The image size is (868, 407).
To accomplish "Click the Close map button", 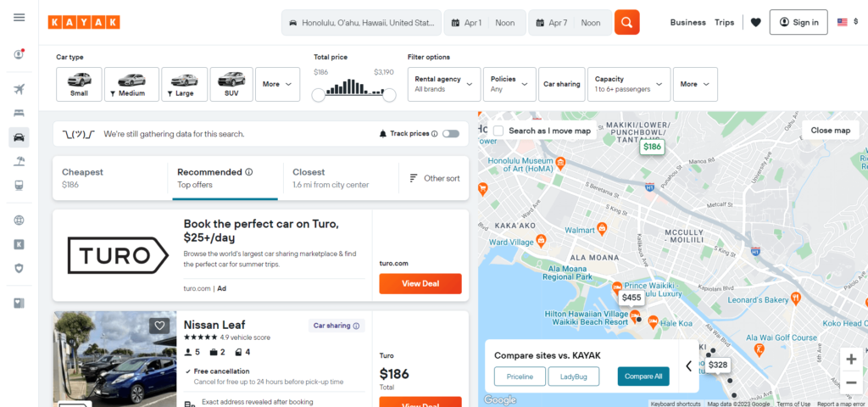I will coord(831,131).
